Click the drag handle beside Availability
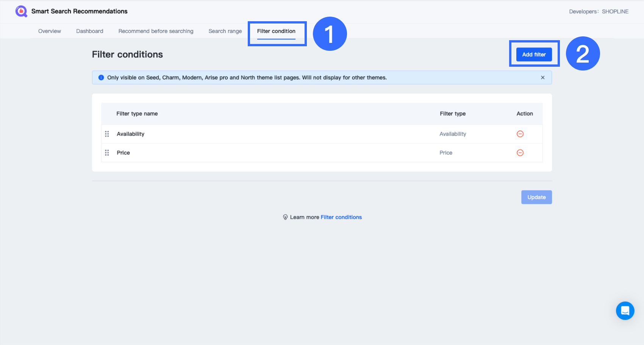 (x=107, y=134)
